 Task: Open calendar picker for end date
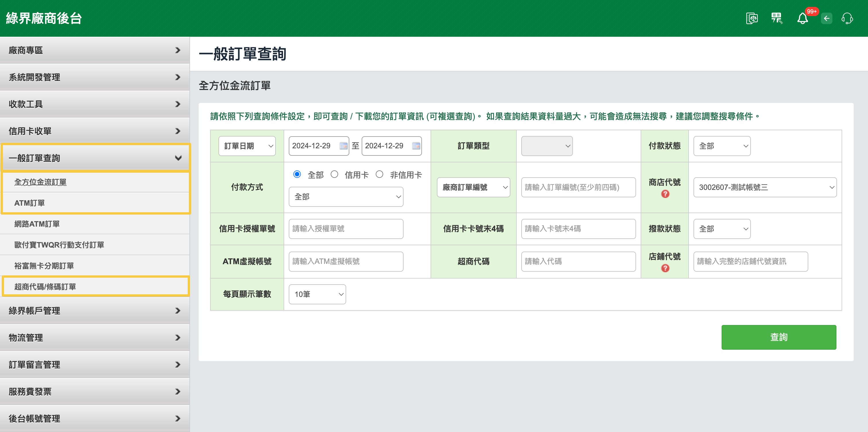tap(416, 146)
